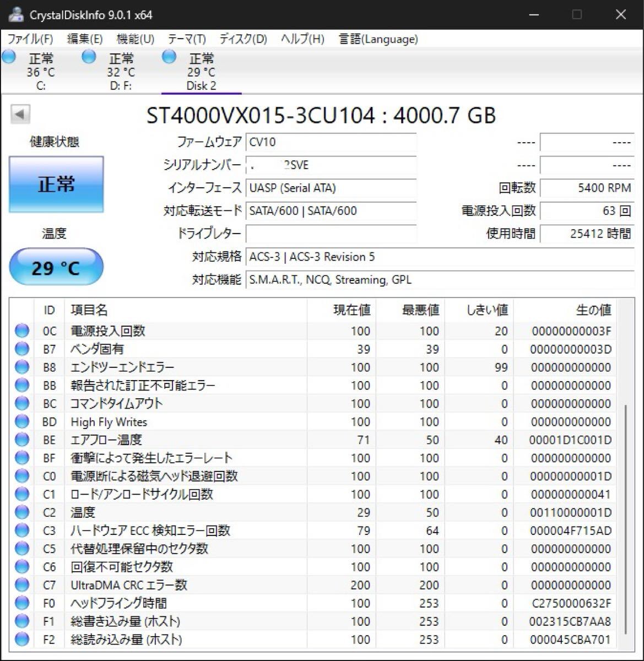Click the status circle for row C2 温度
Image resolution: width=644 pixels, height=661 pixels.
tap(22, 513)
